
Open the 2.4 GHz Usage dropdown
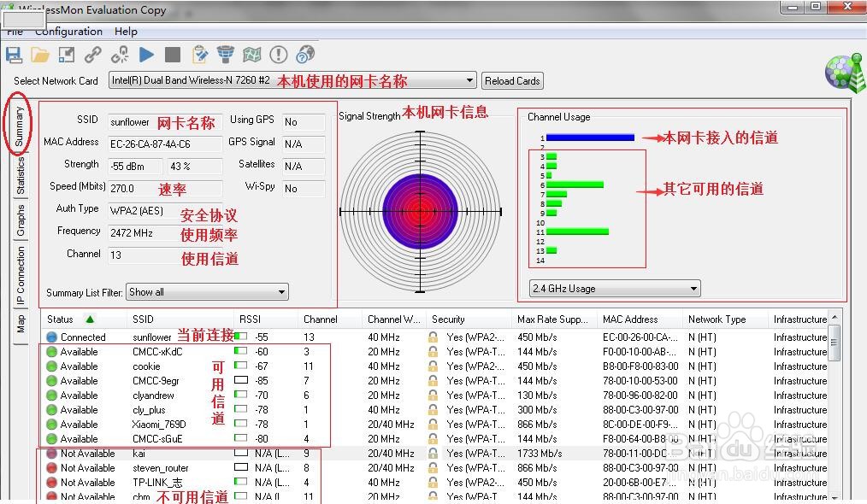click(x=615, y=289)
